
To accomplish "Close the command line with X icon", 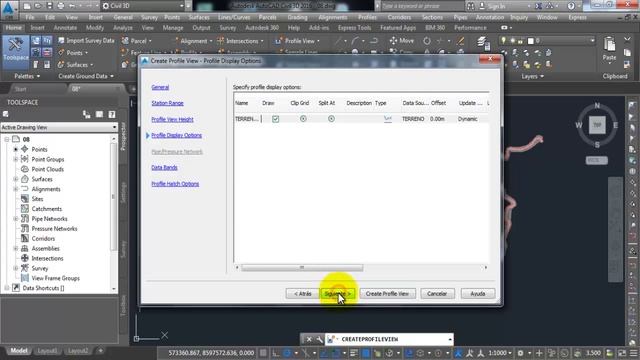I will 309,339.
